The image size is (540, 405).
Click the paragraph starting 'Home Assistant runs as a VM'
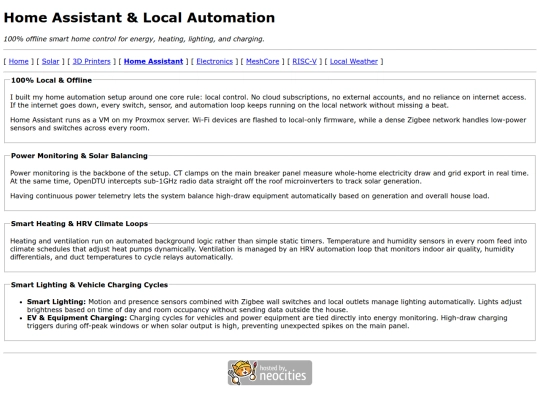268,124
